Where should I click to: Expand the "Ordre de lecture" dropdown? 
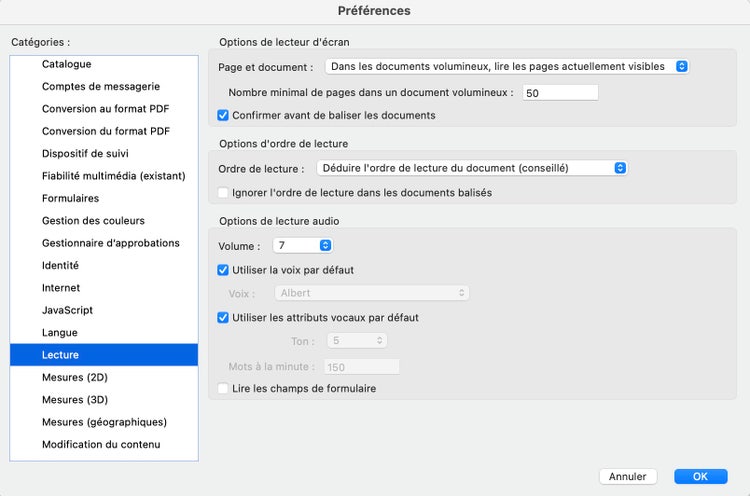click(472, 168)
